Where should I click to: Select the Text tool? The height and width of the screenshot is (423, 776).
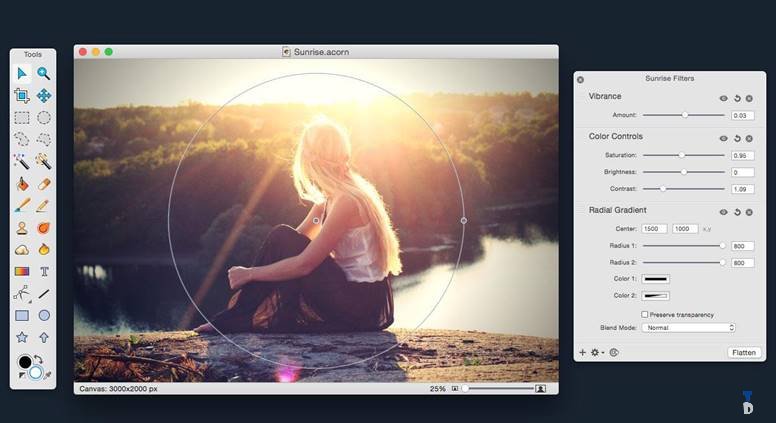click(x=44, y=271)
